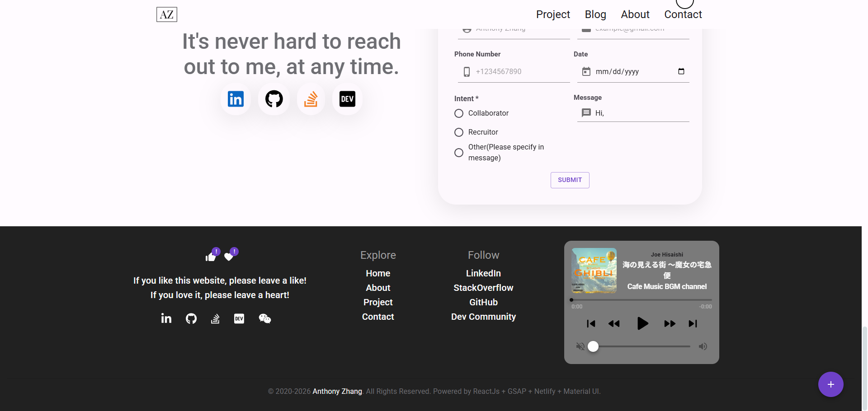
Task: Open LinkedIn link under Follow
Action: tap(483, 273)
